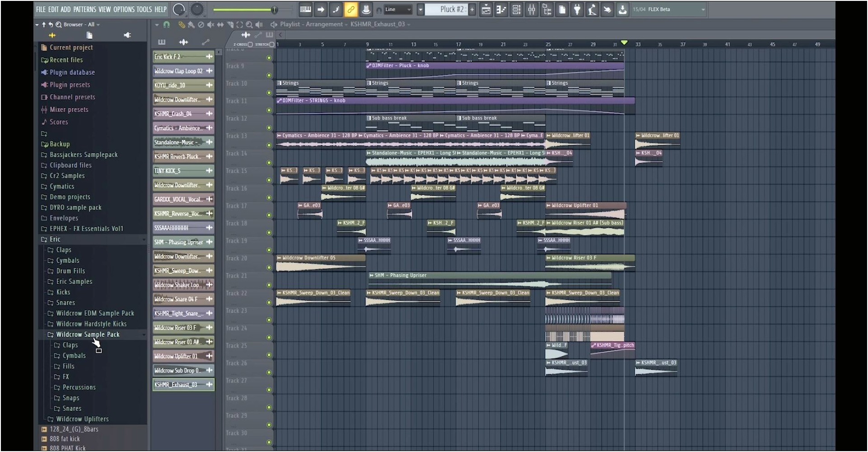Select the Wildcrow Riser 03 F picker clip
This screenshot has width=868, height=452.
tap(183, 328)
